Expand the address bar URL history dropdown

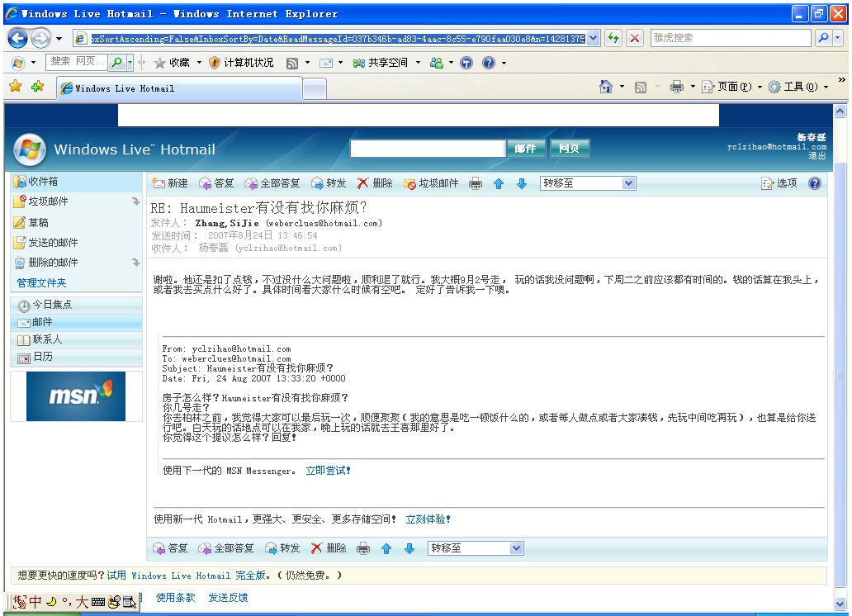click(594, 38)
